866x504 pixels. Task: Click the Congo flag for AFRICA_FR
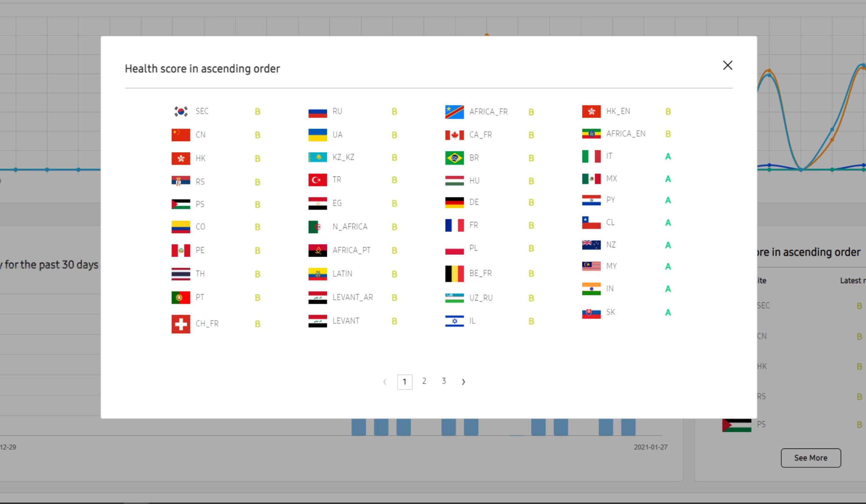click(454, 112)
